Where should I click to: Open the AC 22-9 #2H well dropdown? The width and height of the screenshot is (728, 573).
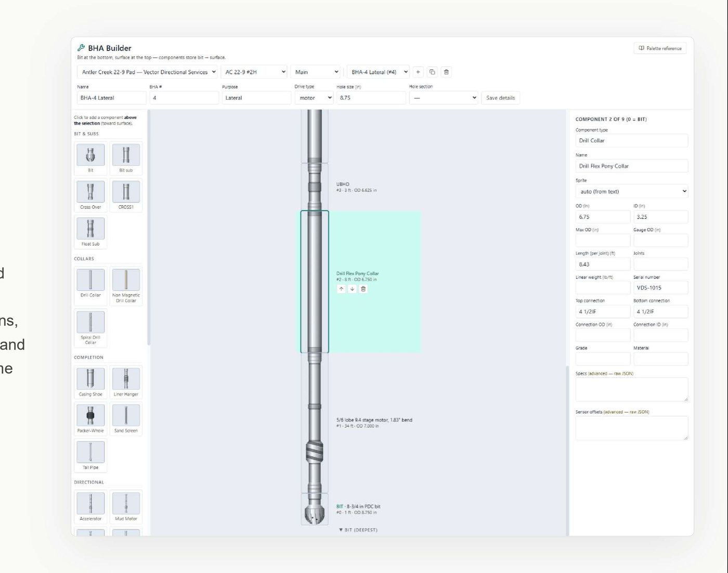click(254, 72)
